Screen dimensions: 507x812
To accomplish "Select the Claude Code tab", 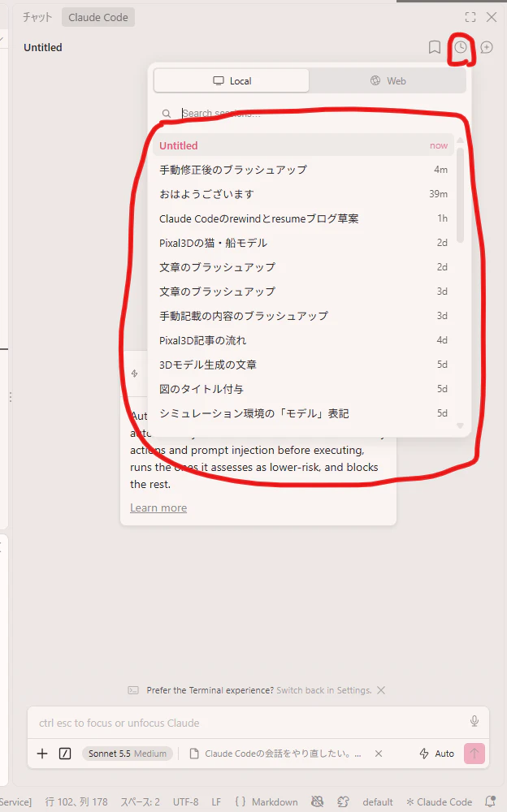I will click(x=98, y=17).
